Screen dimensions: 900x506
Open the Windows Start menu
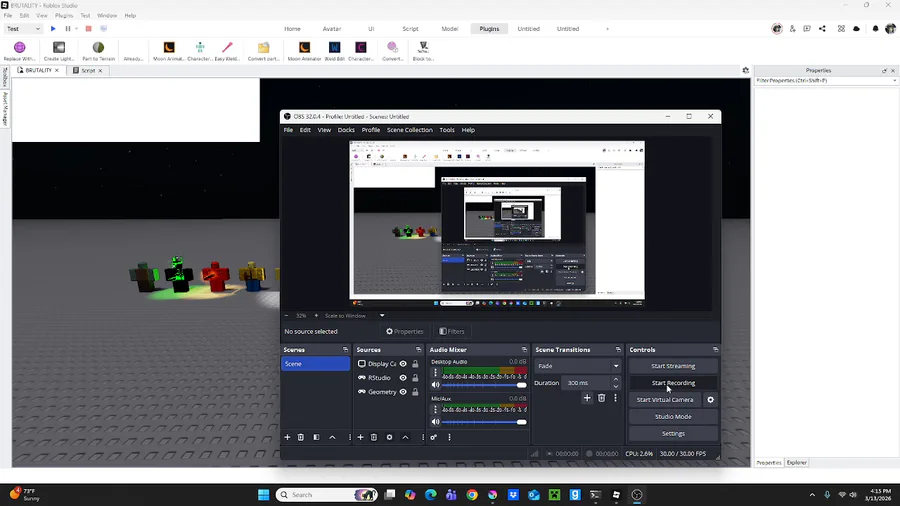[x=263, y=495]
